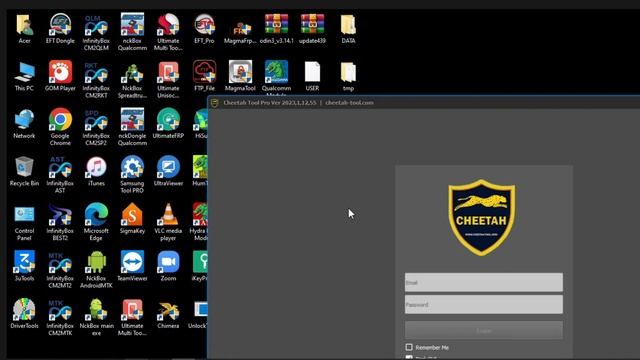Select the EFT_Pro desktop icon
Viewport: 640px width, 360px height.
tap(204, 25)
